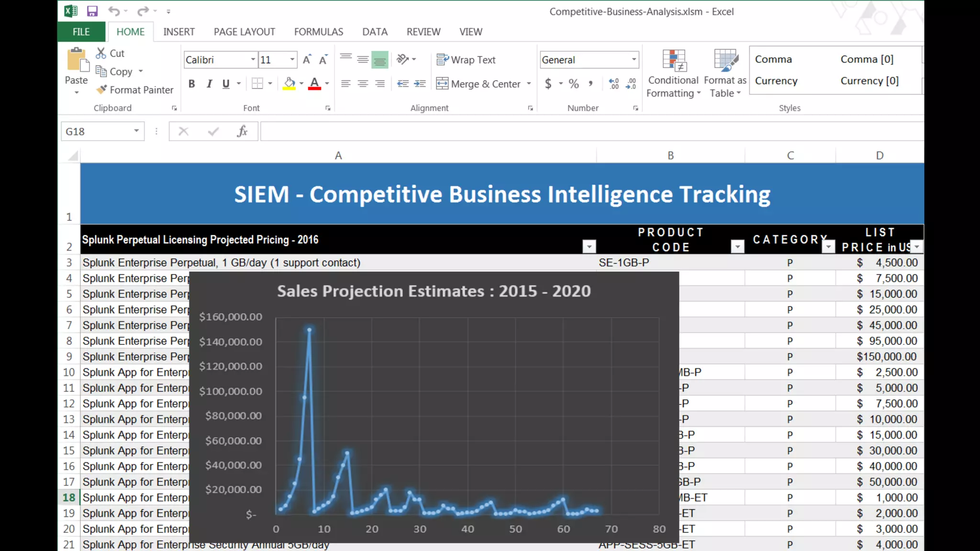Click the Format Painter brush icon
The image size is (980, 551).
point(101,89)
